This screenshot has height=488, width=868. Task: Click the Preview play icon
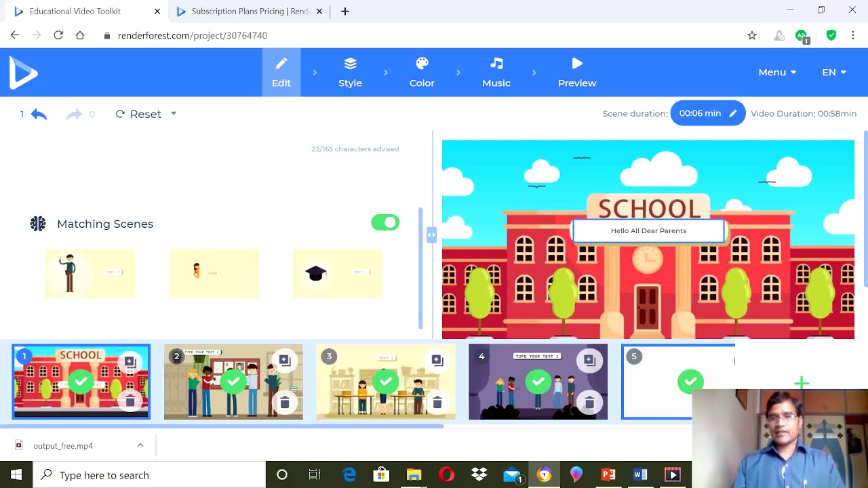click(577, 64)
